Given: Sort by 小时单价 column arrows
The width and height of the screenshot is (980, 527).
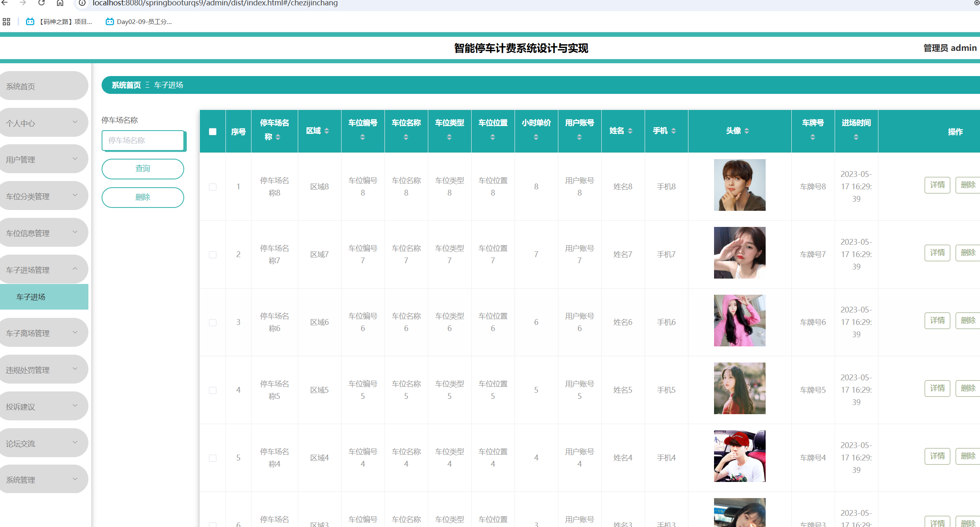Looking at the screenshot, I should tap(536, 137).
